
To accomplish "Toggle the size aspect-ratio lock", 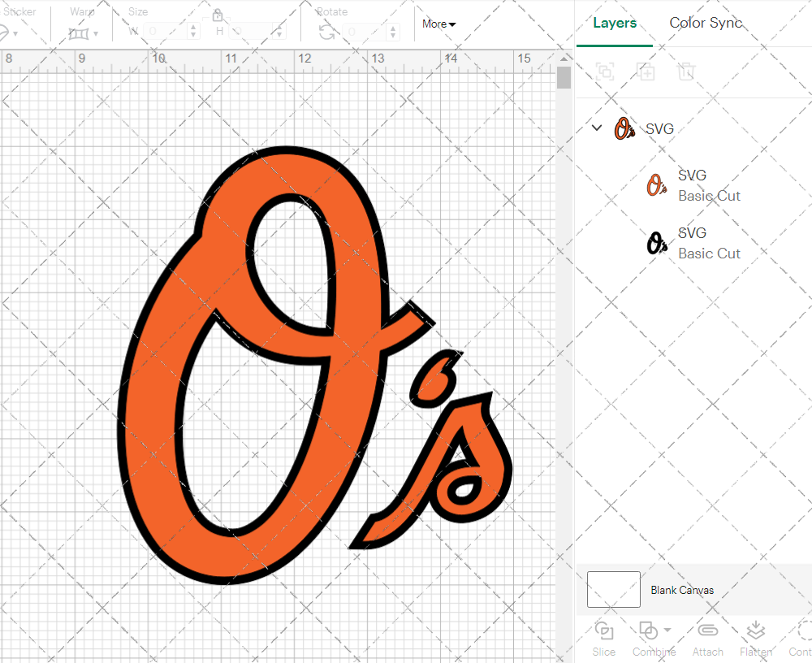I will pyautogui.click(x=218, y=15).
